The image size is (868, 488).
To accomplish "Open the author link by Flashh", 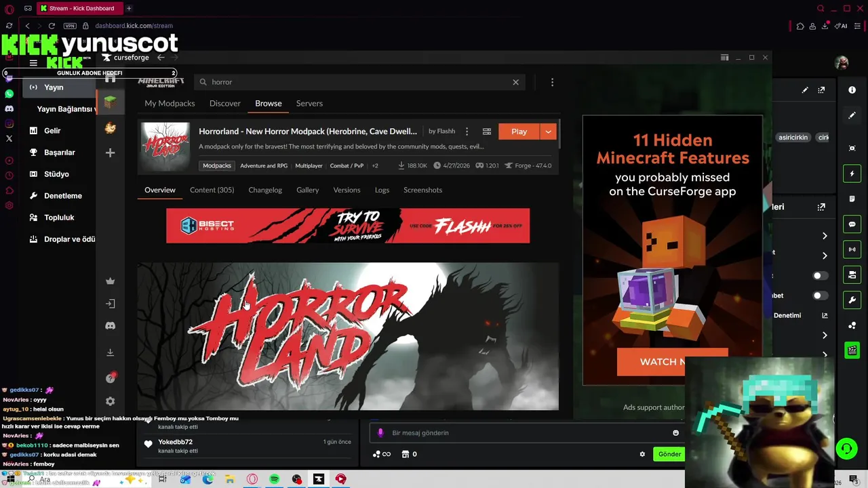I will (441, 131).
